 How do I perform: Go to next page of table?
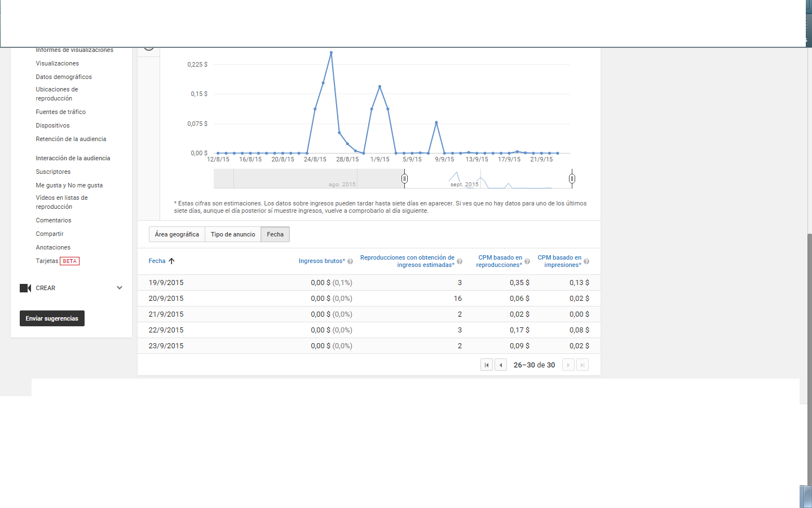click(568, 365)
